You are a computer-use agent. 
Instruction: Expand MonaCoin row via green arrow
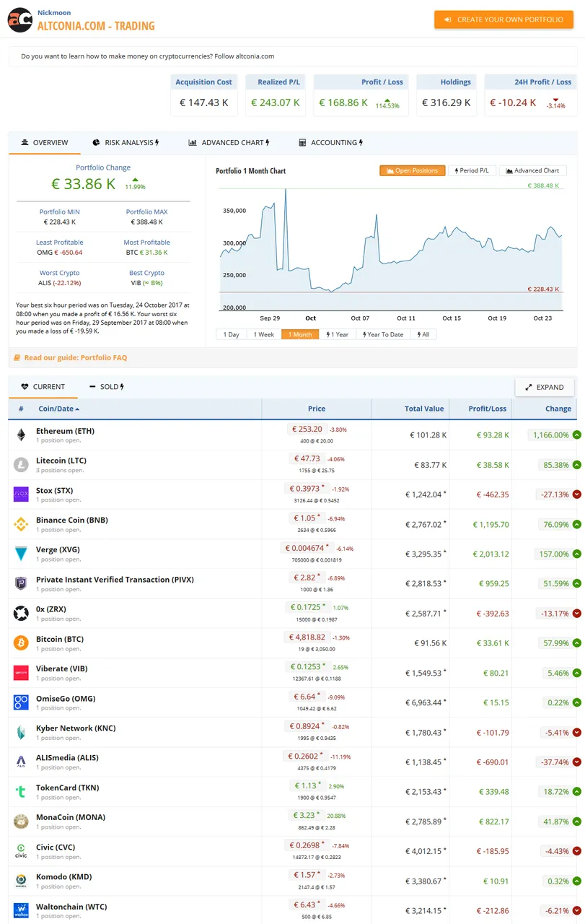[577, 821]
